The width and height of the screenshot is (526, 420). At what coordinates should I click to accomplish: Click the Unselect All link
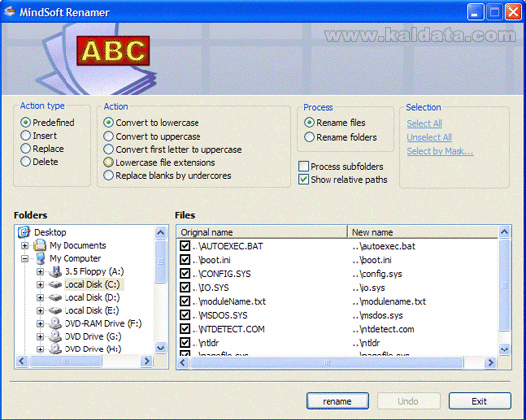[x=429, y=137]
